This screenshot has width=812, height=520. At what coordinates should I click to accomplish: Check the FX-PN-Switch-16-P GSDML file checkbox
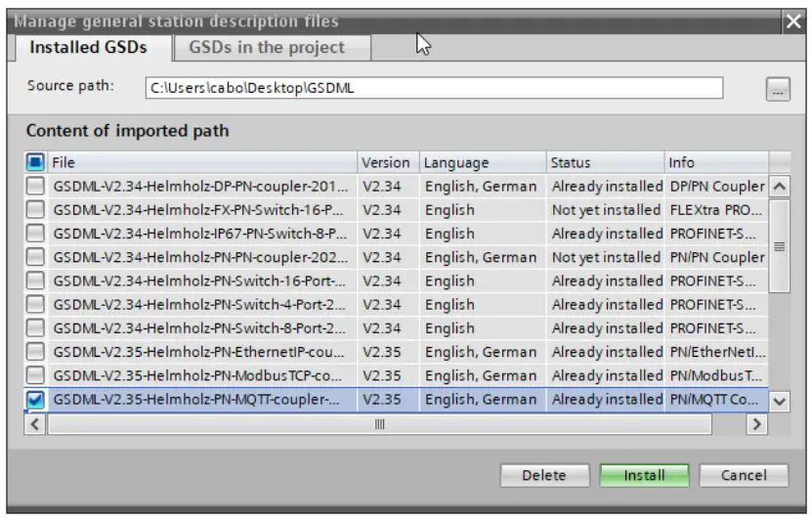pos(35,210)
